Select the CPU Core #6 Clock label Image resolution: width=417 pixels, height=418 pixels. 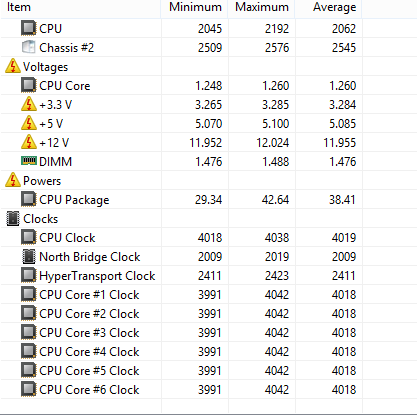tap(89, 389)
